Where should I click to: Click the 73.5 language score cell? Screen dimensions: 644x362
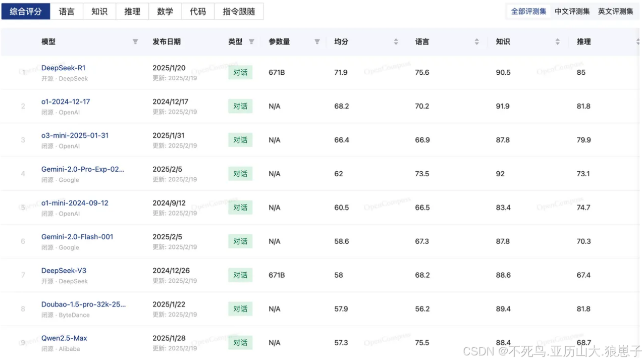(x=422, y=174)
